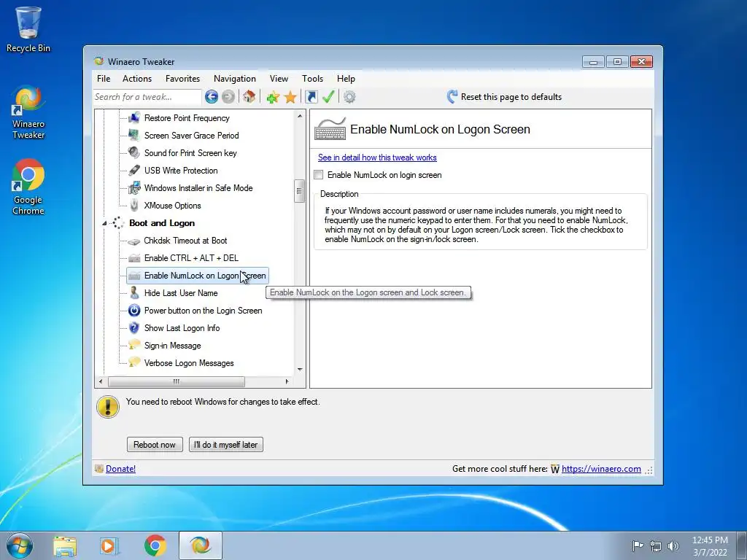Click Reset this page to defaults

[504, 97]
